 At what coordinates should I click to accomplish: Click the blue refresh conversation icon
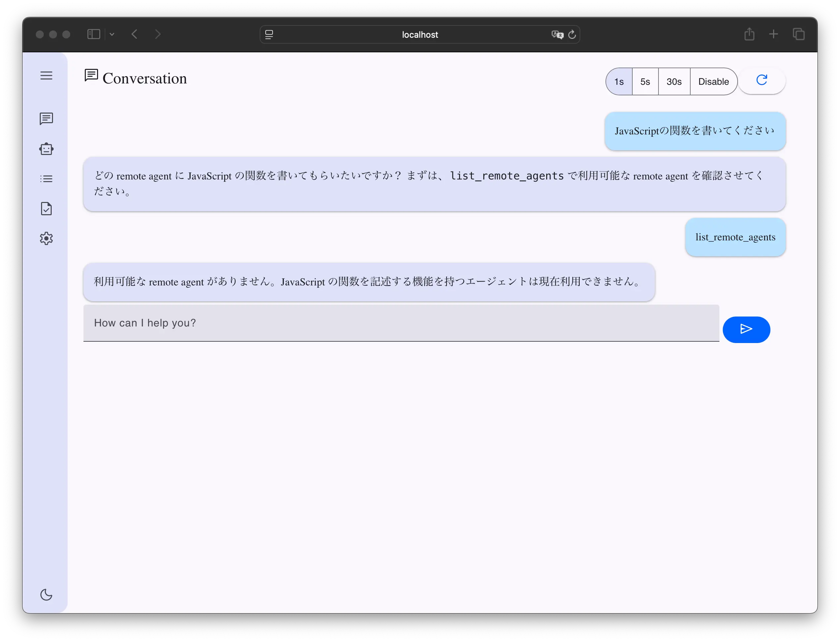761,80
